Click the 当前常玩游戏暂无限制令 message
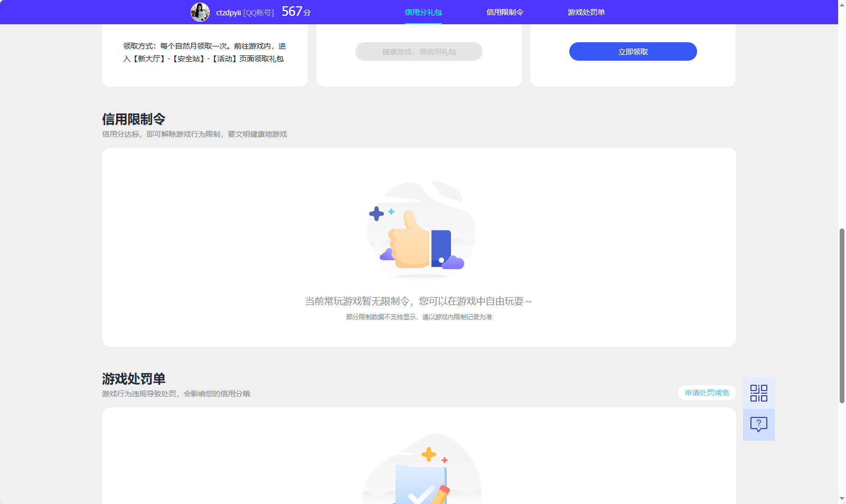This screenshot has width=846, height=504. click(418, 301)
